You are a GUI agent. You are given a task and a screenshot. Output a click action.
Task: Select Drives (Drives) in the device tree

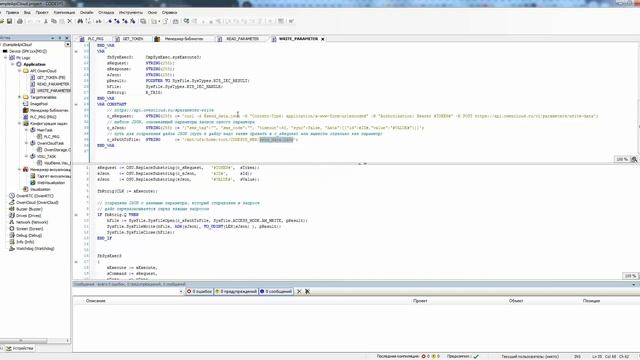pos(29,216)
